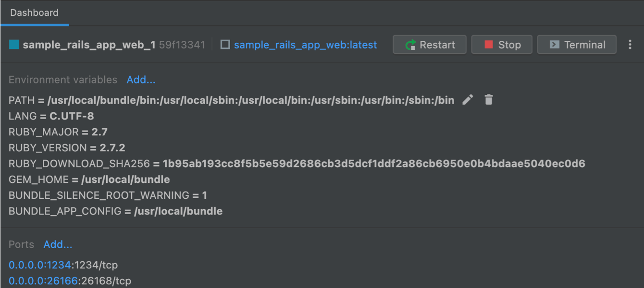Select the RUBY_DOWNLOAD_SHA256 hash value
The height and width of the screenshot is (288, 644).
tap(373, 164)
